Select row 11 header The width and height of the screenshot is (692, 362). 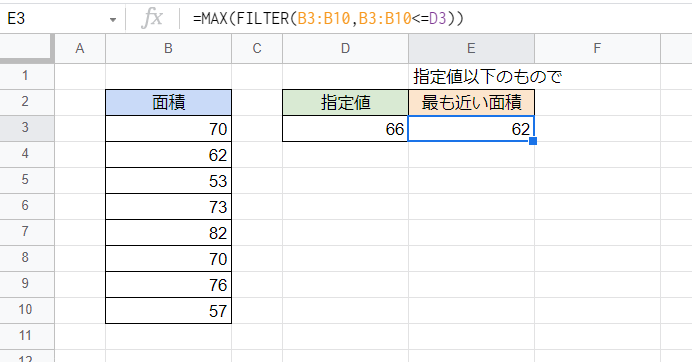pos(26,336)
